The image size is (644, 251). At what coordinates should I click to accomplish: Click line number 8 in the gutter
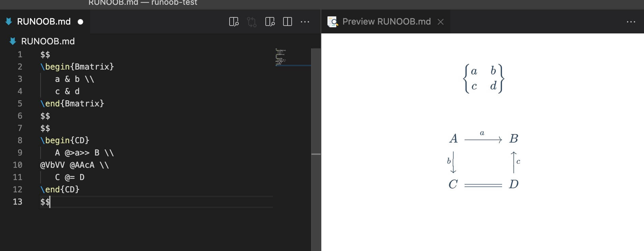(x=20, y=140)
